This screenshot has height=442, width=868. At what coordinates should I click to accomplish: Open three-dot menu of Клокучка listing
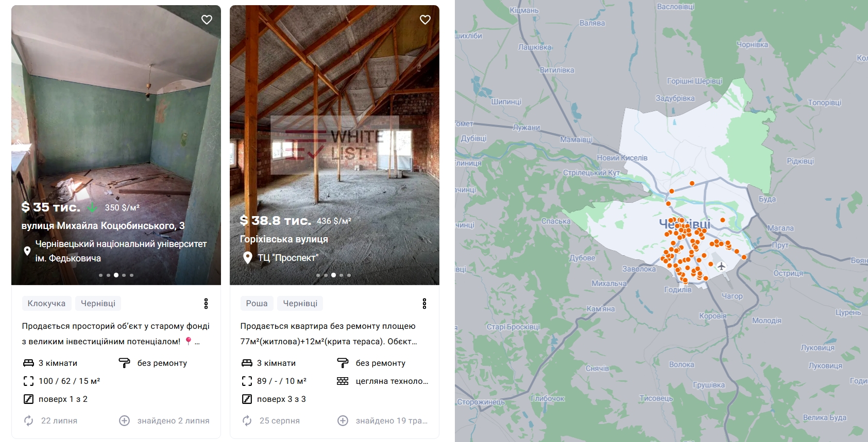point(206,304)
